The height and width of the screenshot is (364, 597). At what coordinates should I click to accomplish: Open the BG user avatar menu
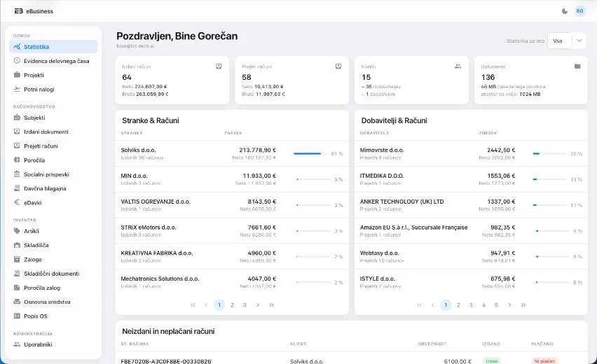click(x=579, y=11)
